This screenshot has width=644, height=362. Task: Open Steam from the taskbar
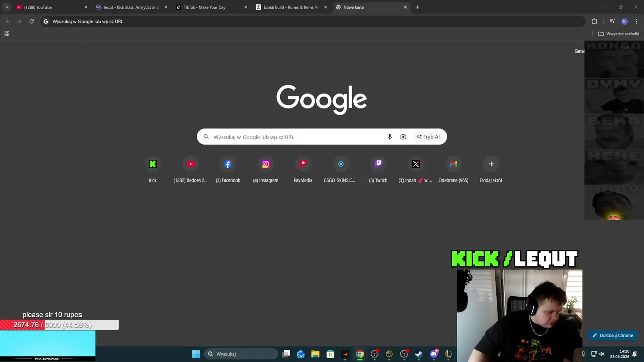419,354
